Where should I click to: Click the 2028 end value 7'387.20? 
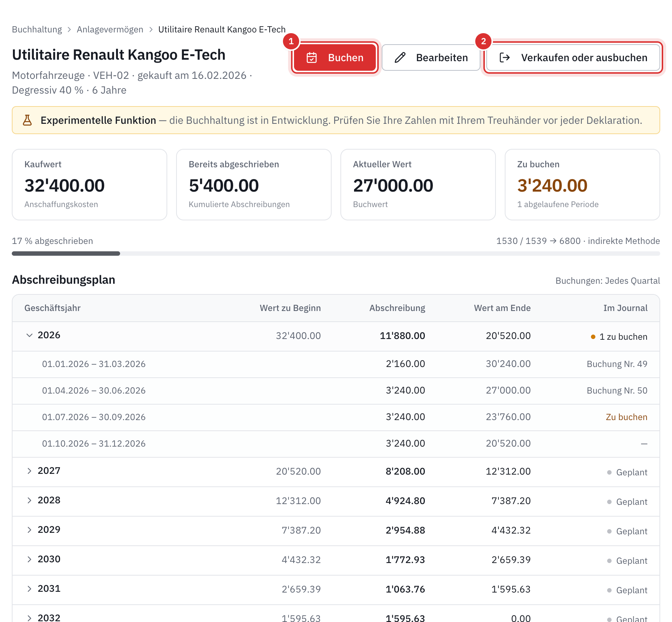click(511, 501)
